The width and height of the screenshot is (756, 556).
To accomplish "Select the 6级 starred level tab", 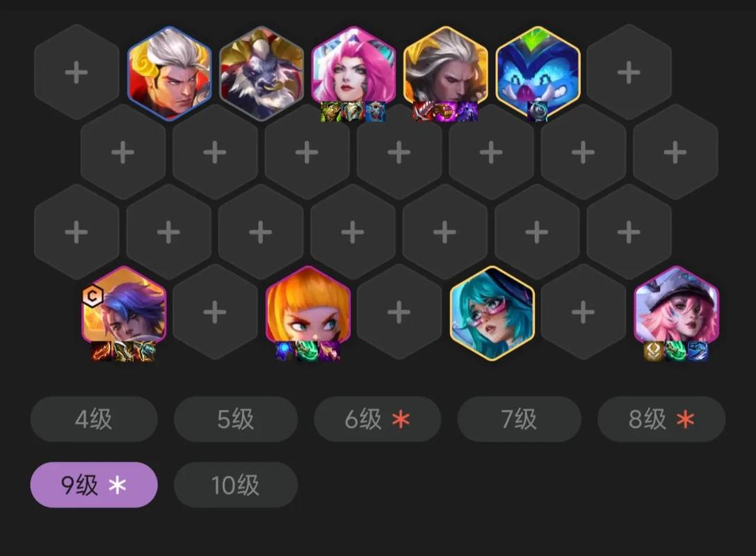I will (378, 419).
